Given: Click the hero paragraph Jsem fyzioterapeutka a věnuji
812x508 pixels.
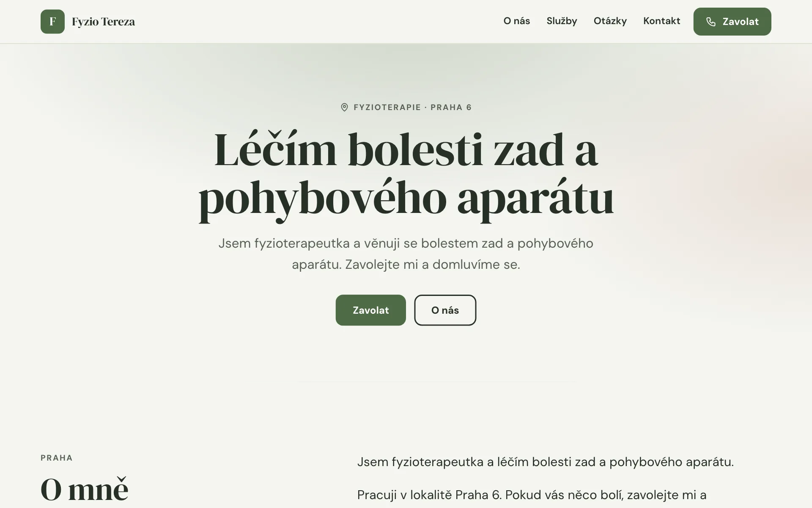Looking at the screenshot, I should coord(406,254).
